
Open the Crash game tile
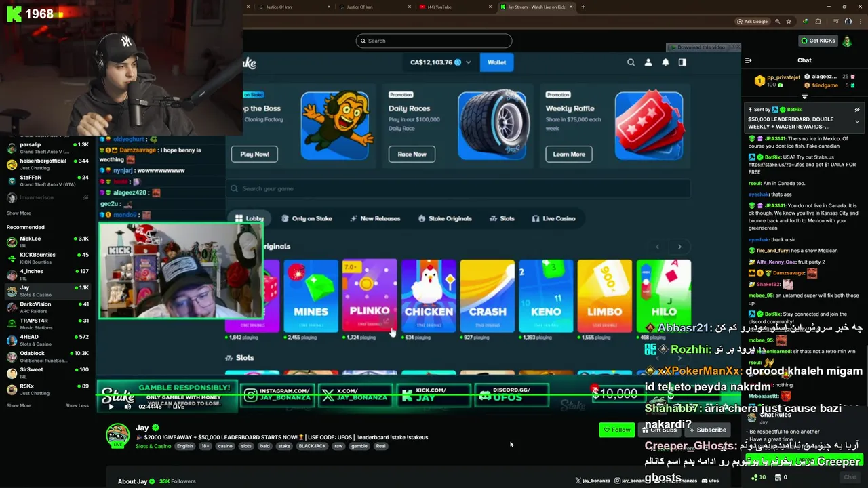click(x=487, y=296)
